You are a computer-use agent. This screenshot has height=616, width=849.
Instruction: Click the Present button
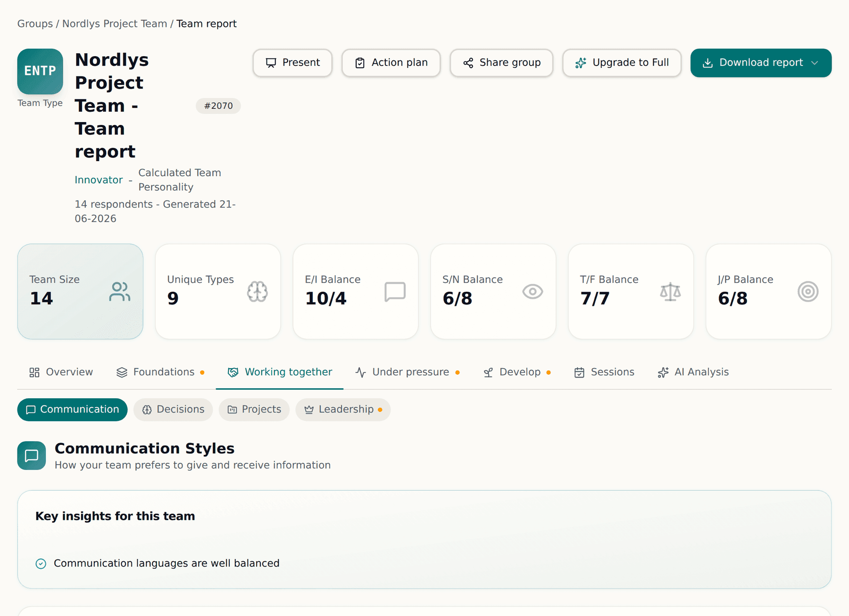pos(292,63)
